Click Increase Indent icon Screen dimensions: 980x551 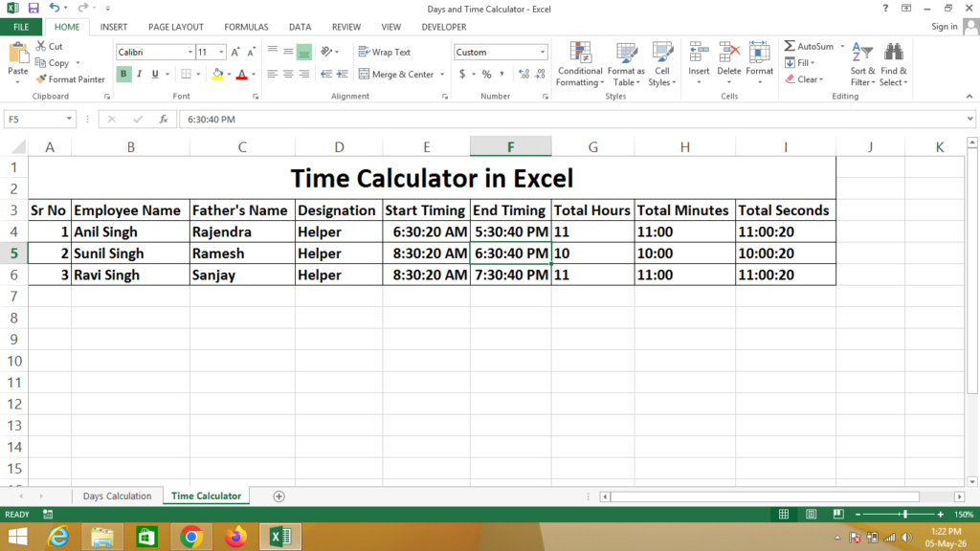tap(342, 74)
